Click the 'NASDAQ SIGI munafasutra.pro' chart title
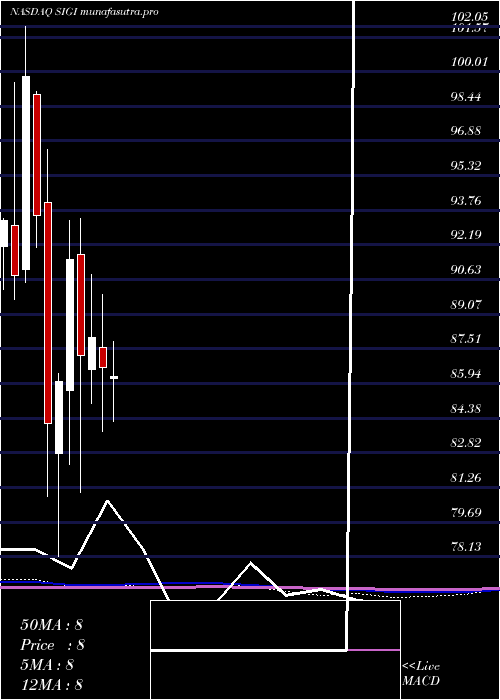The height and width of the screenshot is (700, 500). 84,12
